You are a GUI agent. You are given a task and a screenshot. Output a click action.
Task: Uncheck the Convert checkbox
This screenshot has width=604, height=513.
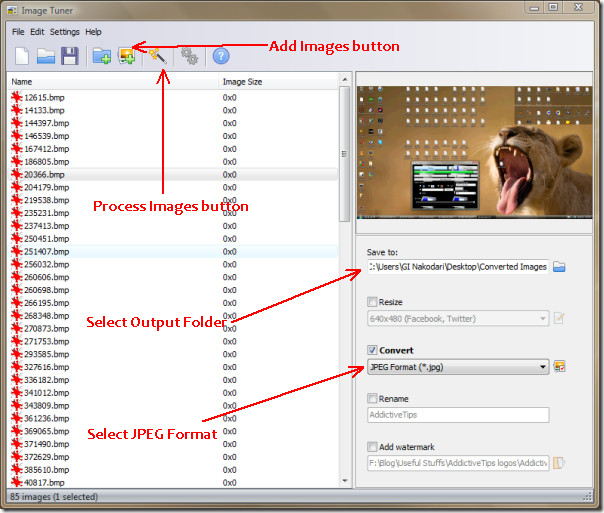[373, 350]
